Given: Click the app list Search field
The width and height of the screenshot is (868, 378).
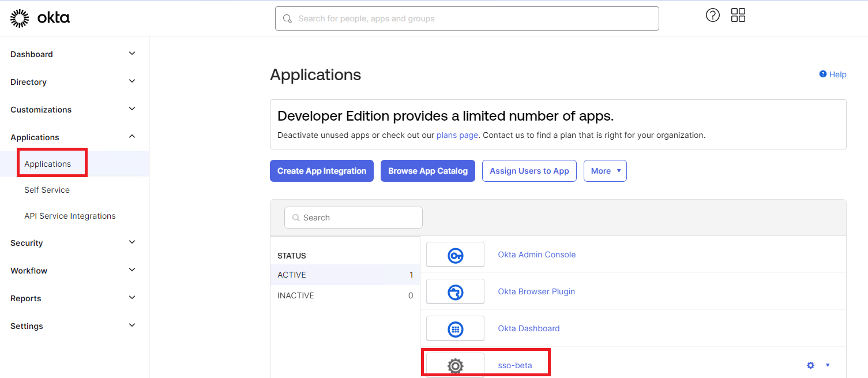Looking at the screenshot, I should 353,217.
